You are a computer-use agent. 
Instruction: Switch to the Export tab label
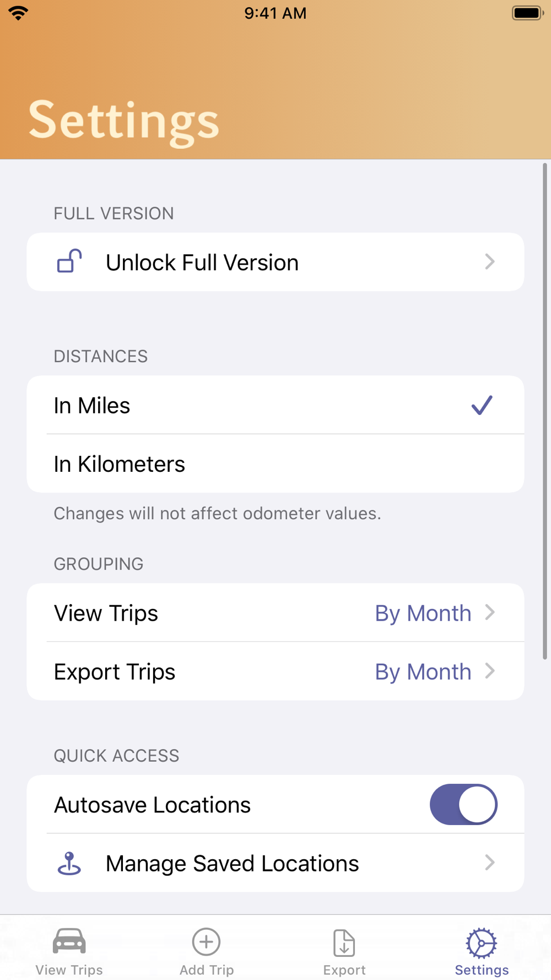[x=344, y=970]
